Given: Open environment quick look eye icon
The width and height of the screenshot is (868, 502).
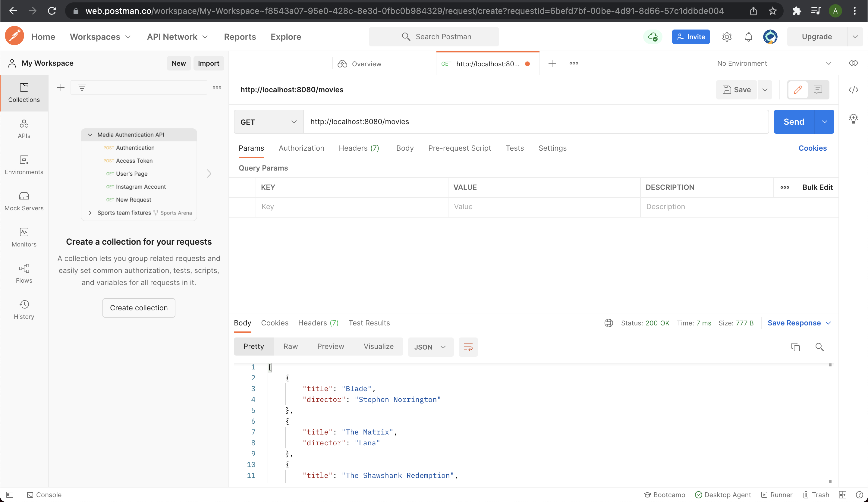Looking at the screenshot, I should point(853,63).
